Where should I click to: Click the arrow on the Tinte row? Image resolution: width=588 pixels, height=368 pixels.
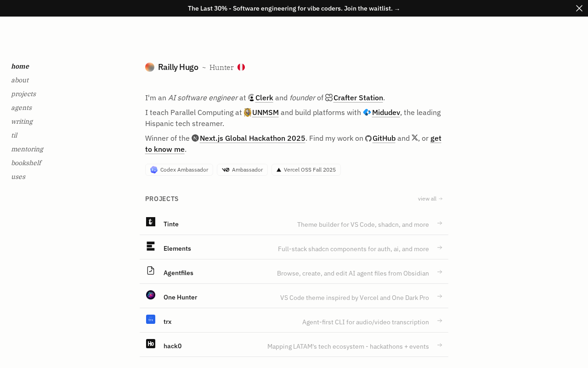pyautogui.click(x=440, y=223)
